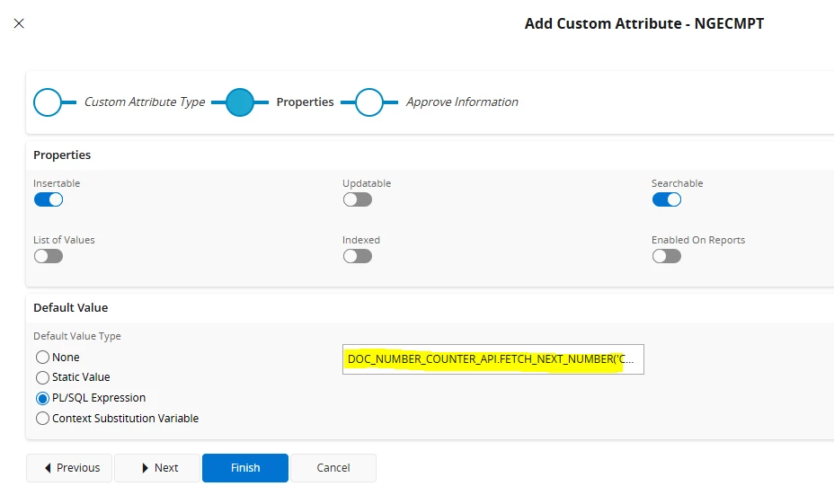834x504 pixels.
Task: Toggle the Insertable switch off
Action: [x=49, y=199]
